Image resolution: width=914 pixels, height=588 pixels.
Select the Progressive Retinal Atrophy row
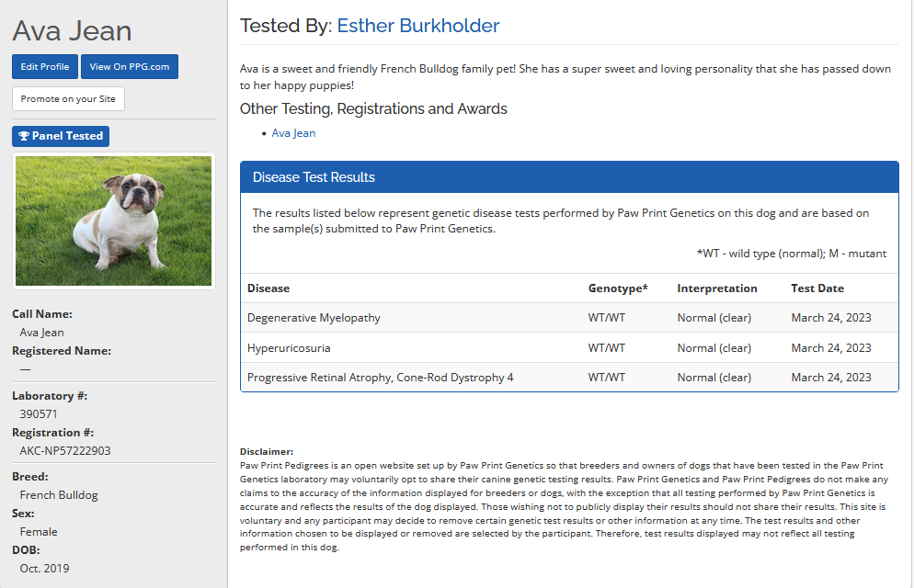click(380, 378)
